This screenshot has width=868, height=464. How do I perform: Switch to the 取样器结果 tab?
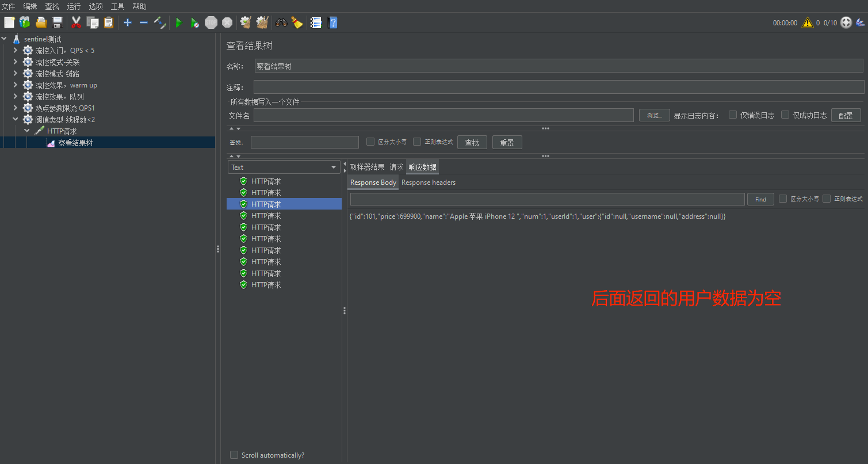(x=367, y=167)
